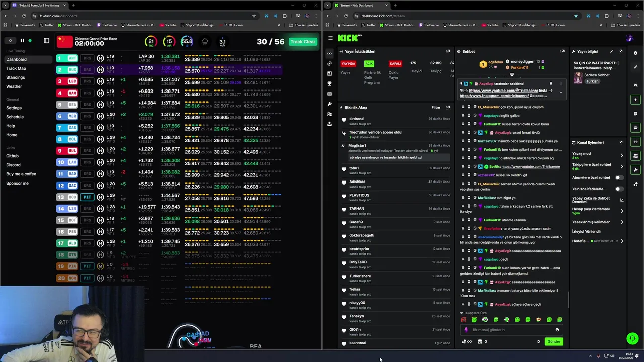The height and width of the screenshot is (362, 644).
Task: Open the Filtre activity filter
Action: [436, 107]
